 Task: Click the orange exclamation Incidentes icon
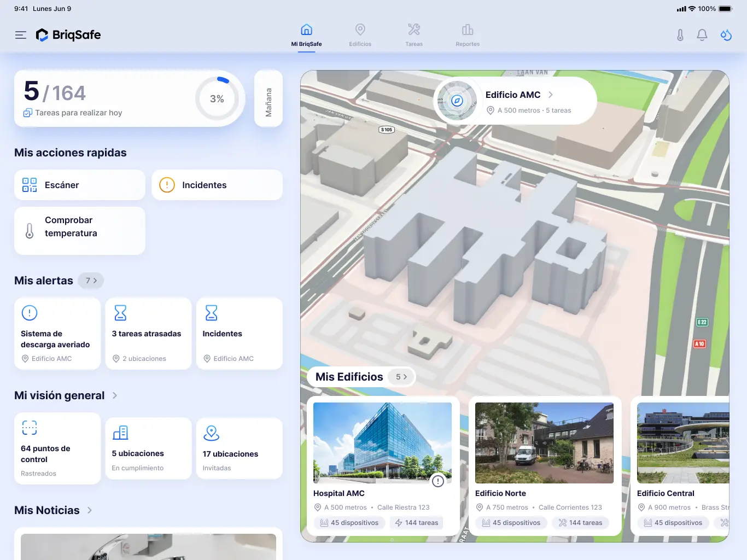click(x=167, y=185)
